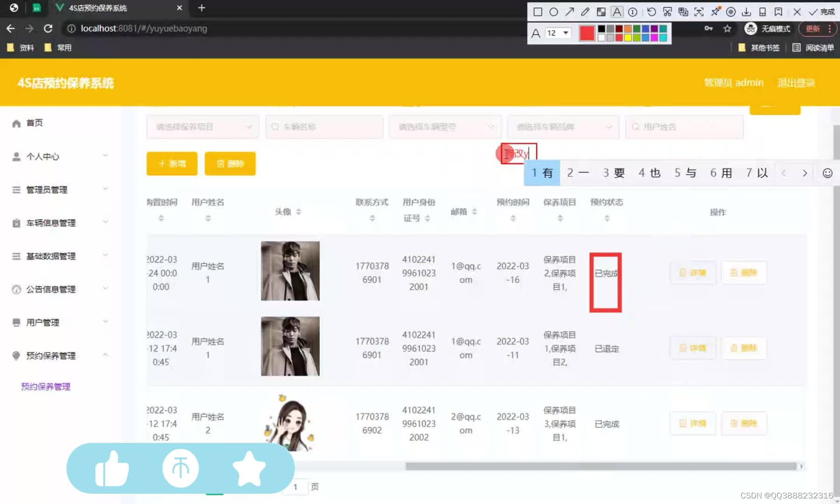Screen dimensions: 840x504
Task: Select the rectangle annotation tool
Action: (x=538, y=12)
